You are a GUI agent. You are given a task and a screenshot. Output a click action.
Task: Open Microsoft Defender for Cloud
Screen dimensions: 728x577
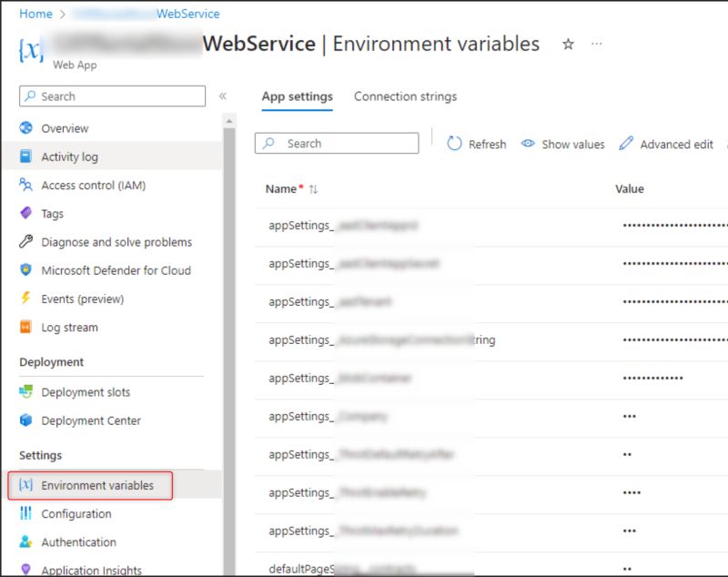(116, 270)
